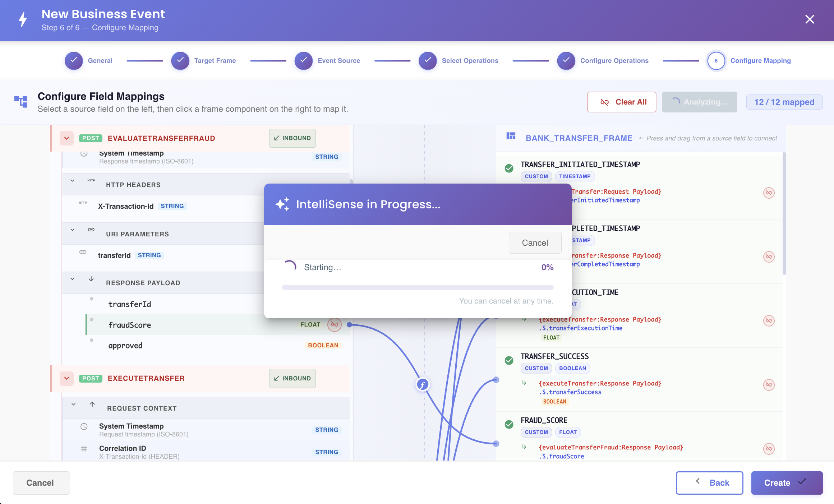Unlink the TRANSFER_SUCCESS mapping
This screenshot has height=504, width=834.
769,385
